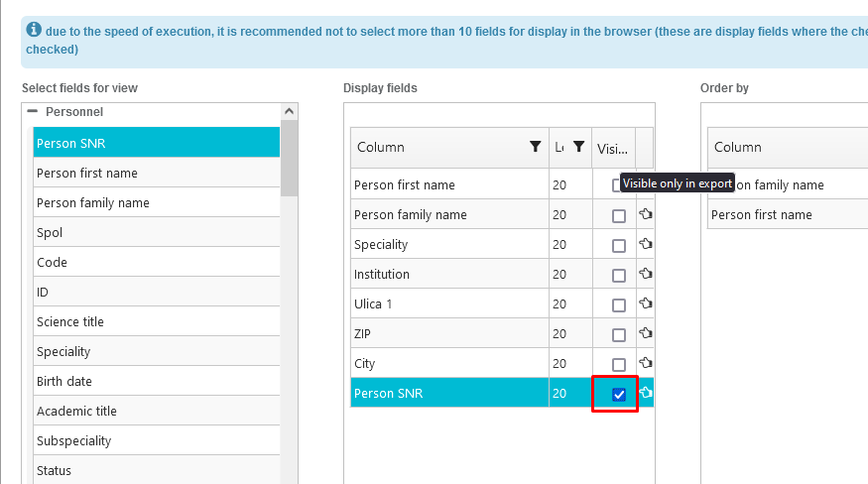Click the hand icon in City row
This screenshot has width=868, height=484.
[x=645, y=363]
